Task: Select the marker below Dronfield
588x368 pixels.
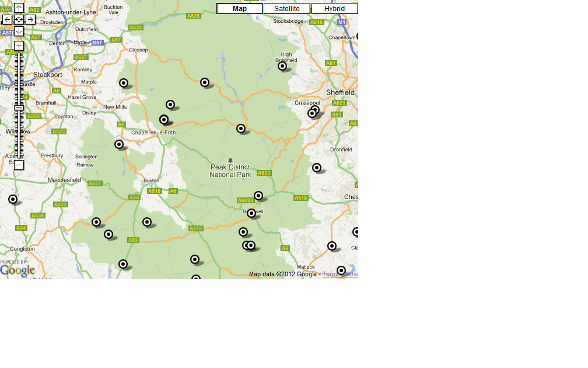Action: (317, 168)
